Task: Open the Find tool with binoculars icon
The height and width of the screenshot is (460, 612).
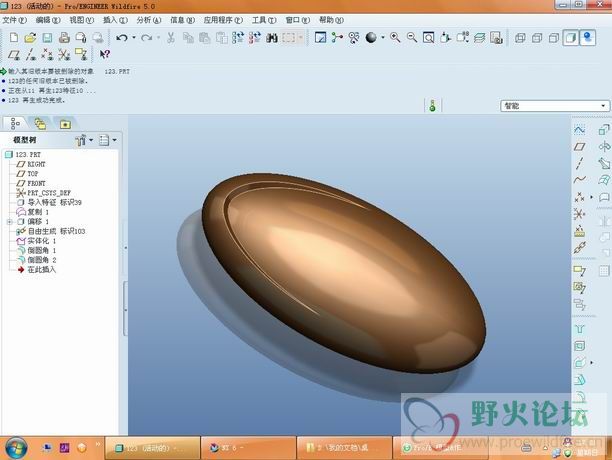Action: [272, 37]
